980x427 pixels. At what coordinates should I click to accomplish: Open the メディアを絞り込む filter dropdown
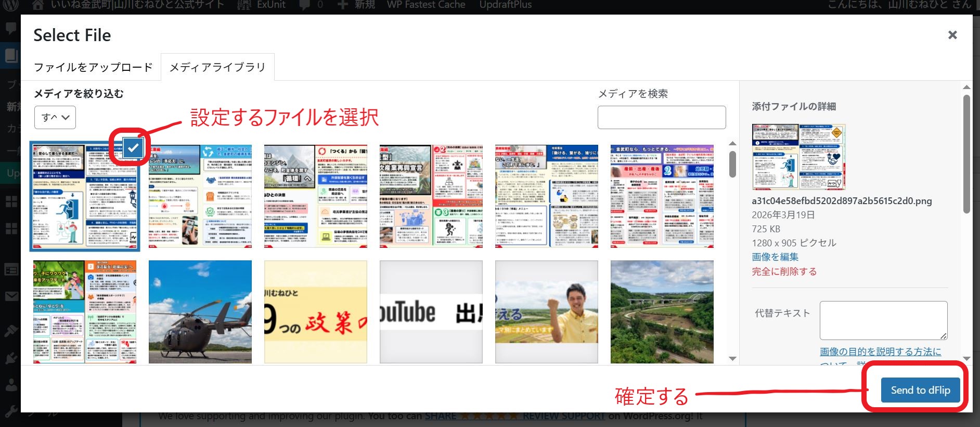coord(55,117)
